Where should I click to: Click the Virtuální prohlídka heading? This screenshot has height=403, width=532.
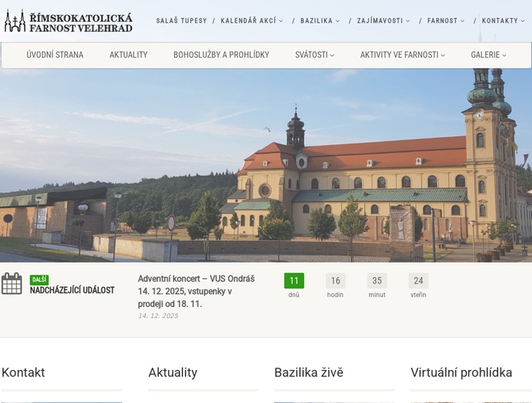click(x=461, y=372)
